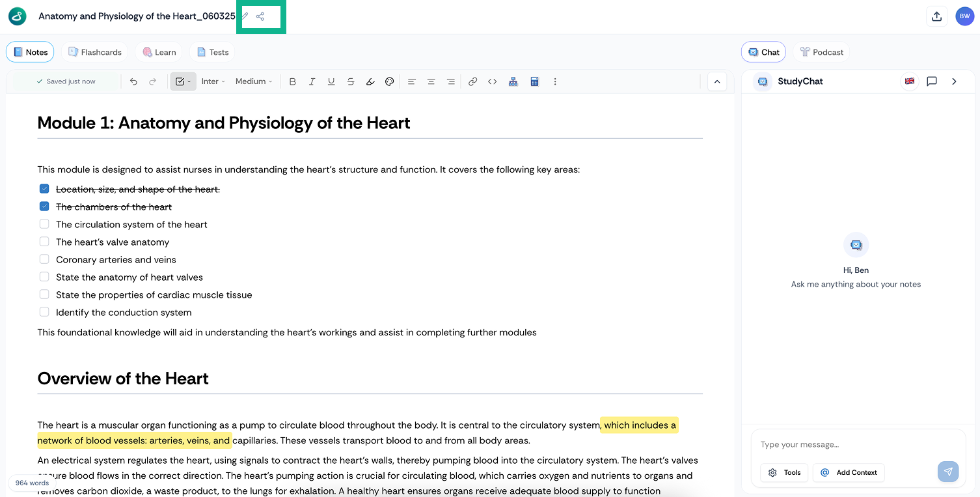Insert a hyperlink
The width and height of the screenshot is (980, 497).
(473, 81)
